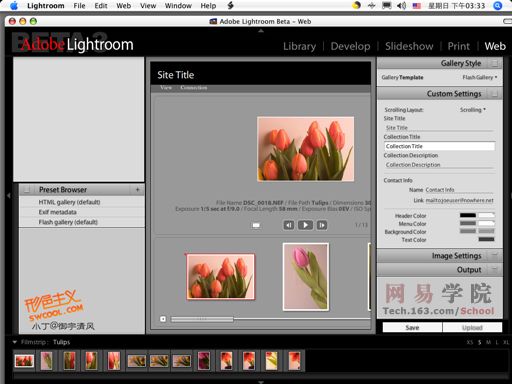
Task: Select first filmstrip thumbnail of red tulips
Action: tap(24, 361)
